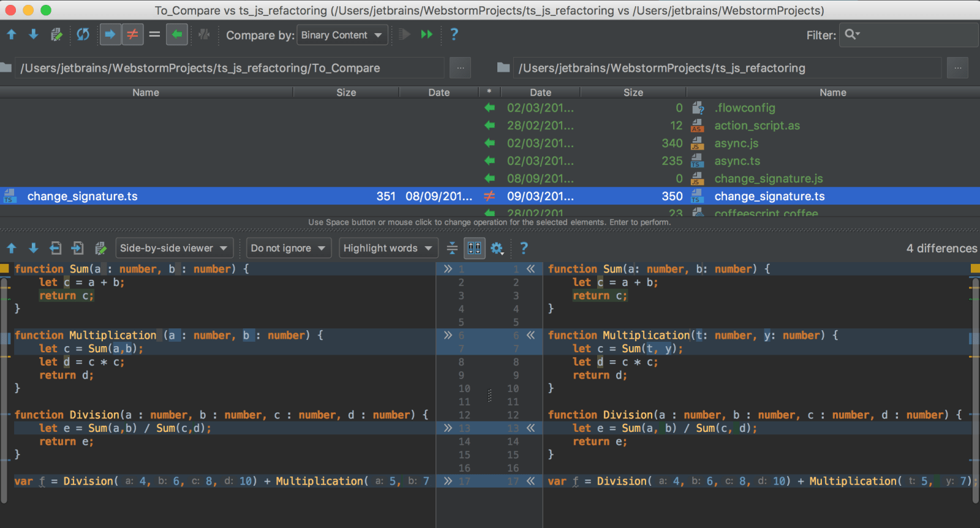Click Synchronize All double green arrows
Viewport: 980px width, 528px height.
[x=427, y=35]
